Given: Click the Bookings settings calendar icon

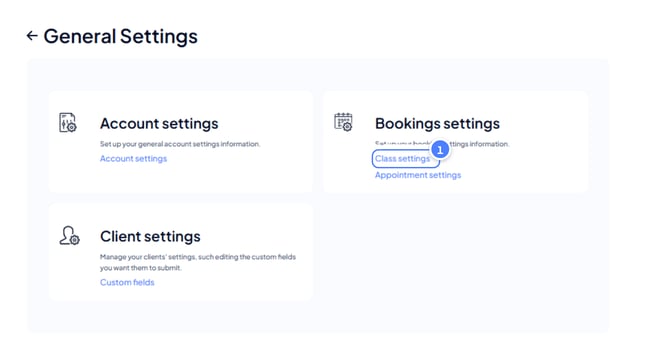Looking at the screenshot, I should pos(343,122).
